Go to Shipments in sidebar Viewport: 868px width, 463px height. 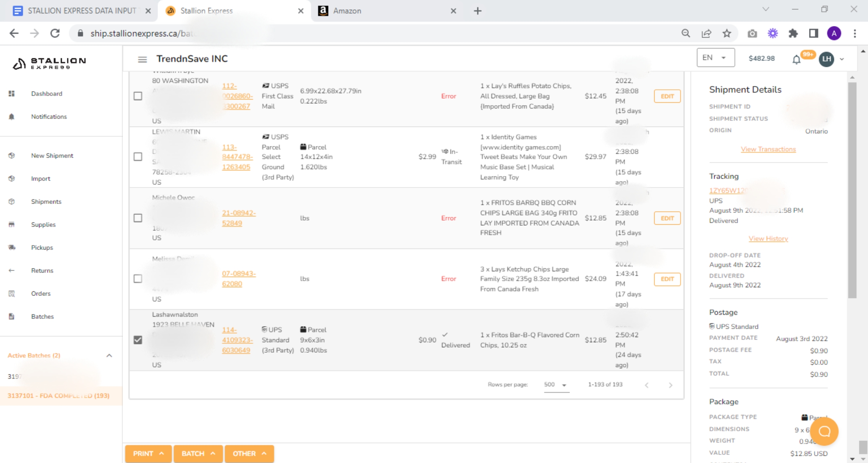click(46, 201)
